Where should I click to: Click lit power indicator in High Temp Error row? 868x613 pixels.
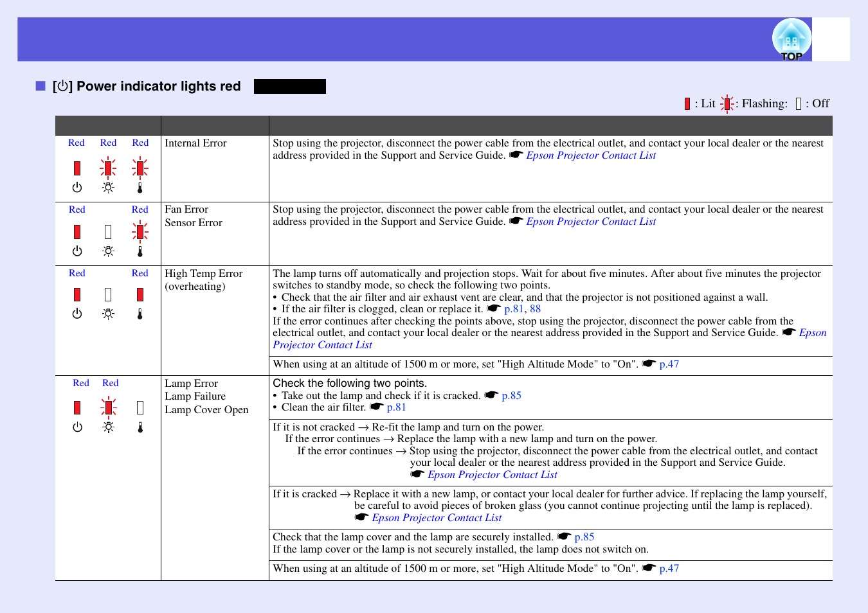(x=77, y=294)
